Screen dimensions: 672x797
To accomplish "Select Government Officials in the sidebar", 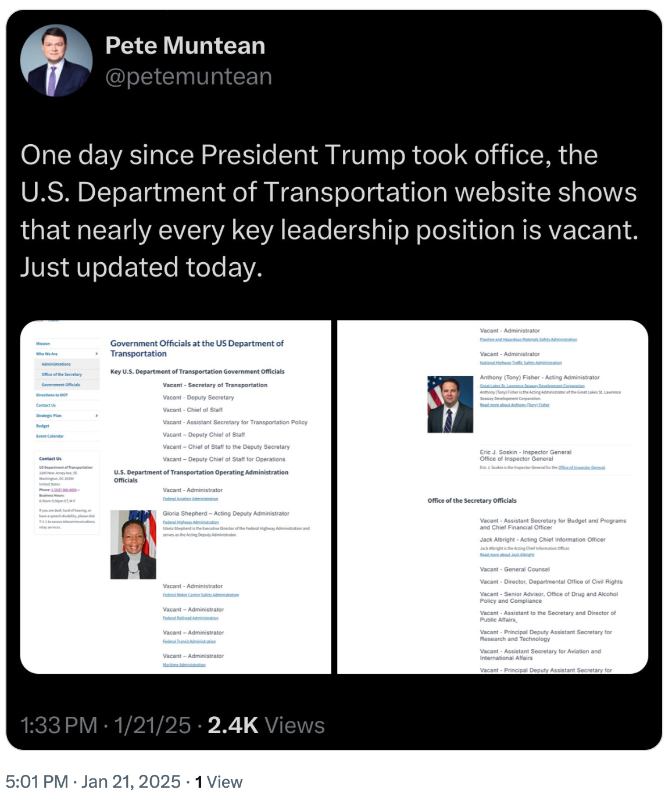I will click(61, 385).
